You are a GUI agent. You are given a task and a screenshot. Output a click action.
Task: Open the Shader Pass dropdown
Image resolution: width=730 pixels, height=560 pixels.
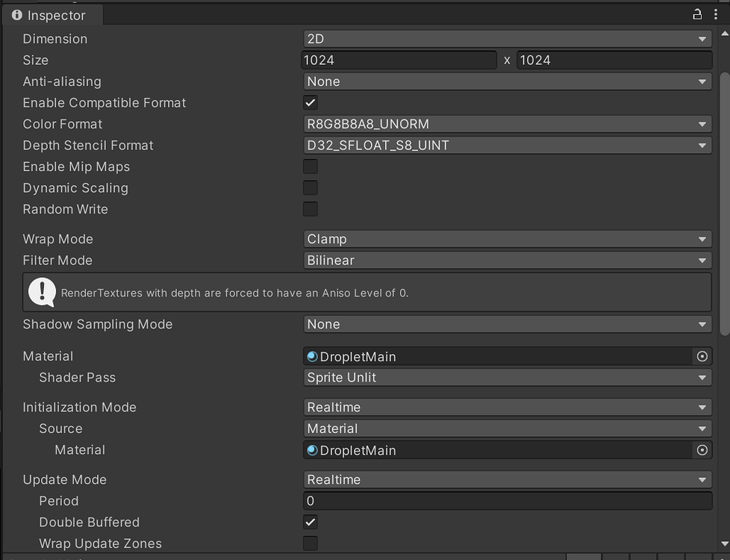pyautogui.click(x=508, y=378)
